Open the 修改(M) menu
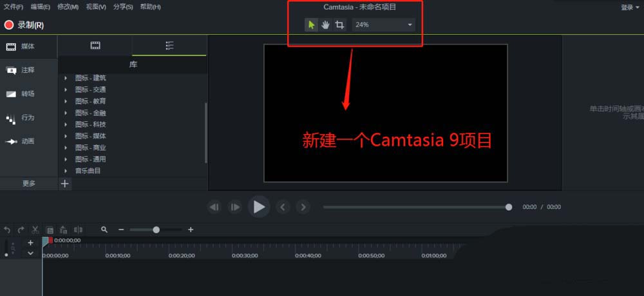644x296 pixels. (x=68, y=7)
